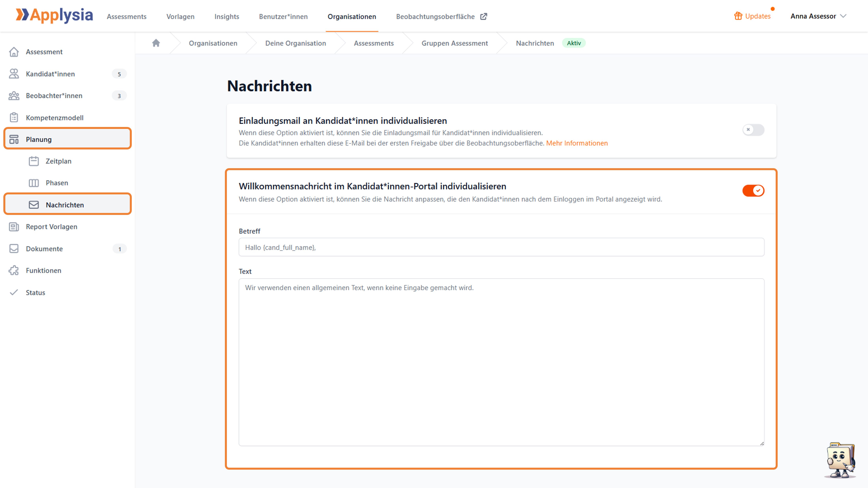The width and height of the screenshot is (868, 488).
Task: Click the external link icon beside Beobachtungsoberfläche
Action: click(x=484, y=17)
